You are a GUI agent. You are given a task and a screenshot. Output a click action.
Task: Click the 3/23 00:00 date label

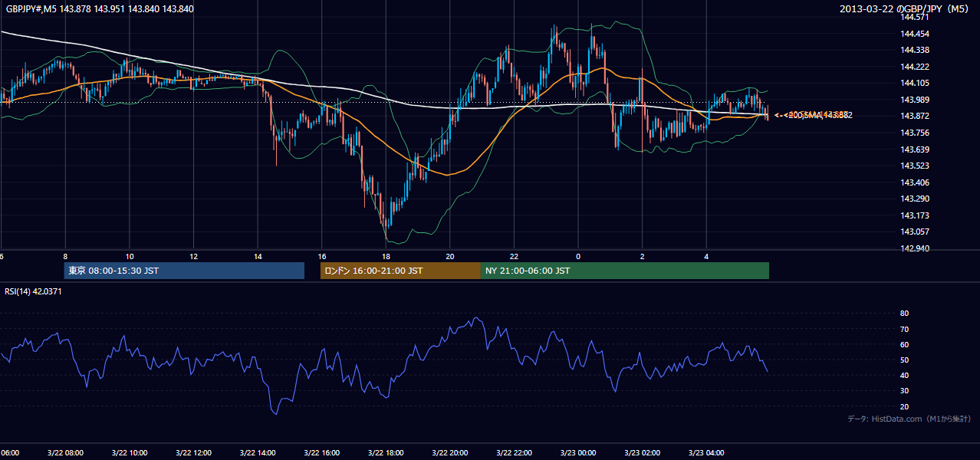coord(578,453)
